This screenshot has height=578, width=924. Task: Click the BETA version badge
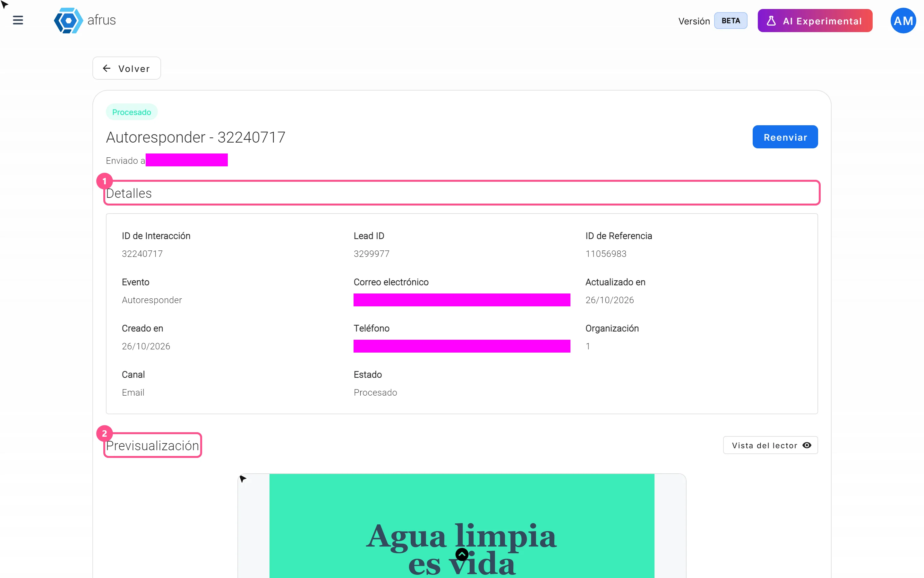(731, 21)
